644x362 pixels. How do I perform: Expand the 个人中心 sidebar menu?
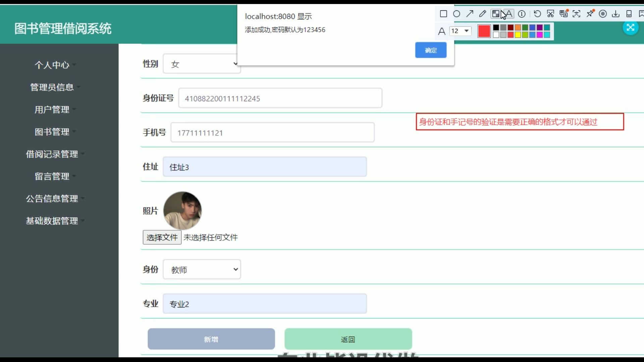coord(55,65)
